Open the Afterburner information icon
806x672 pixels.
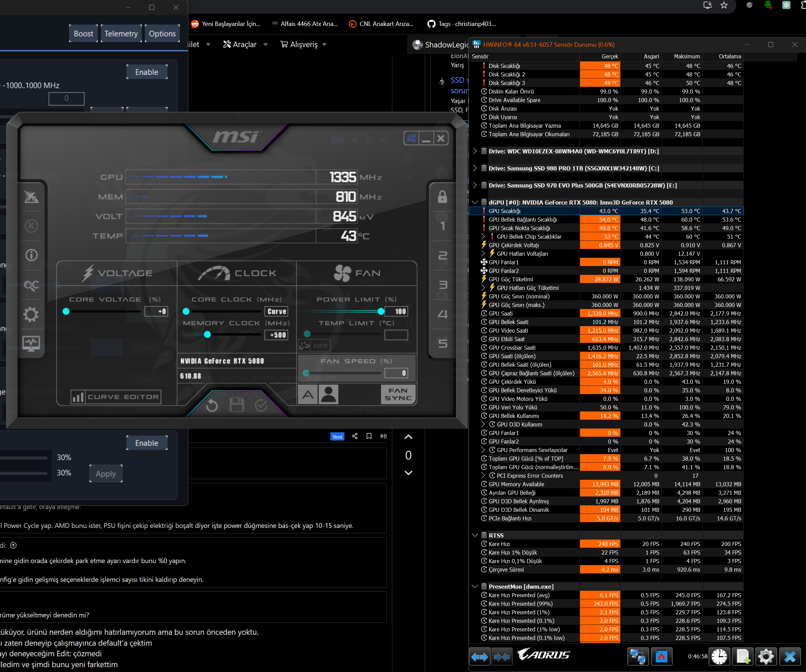pyautogui.click(x=31, y=255)
